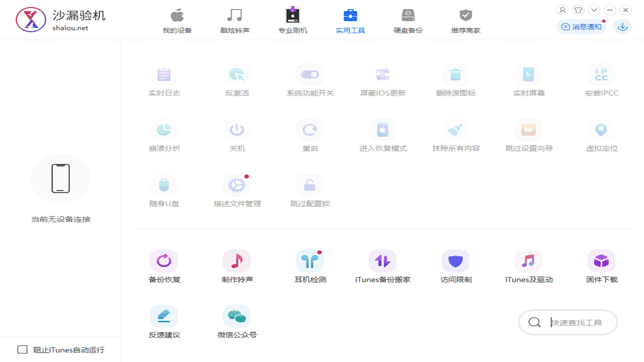Select the 跳过配置锁 skip config lock tool
The image size is (644, 362).
coord(310,191)
